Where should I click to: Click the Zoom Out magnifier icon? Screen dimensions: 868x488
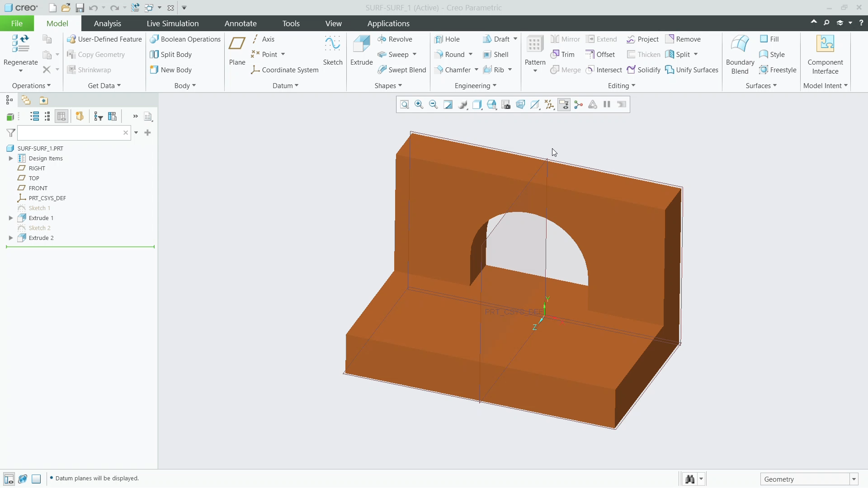coord(434,105)
